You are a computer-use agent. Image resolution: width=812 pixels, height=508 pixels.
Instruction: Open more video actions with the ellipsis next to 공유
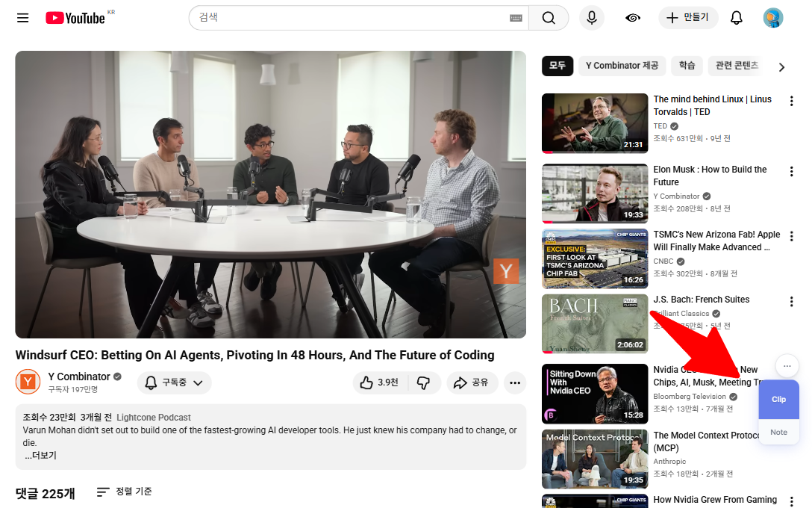pyautogui.click(x=515, y=382)
